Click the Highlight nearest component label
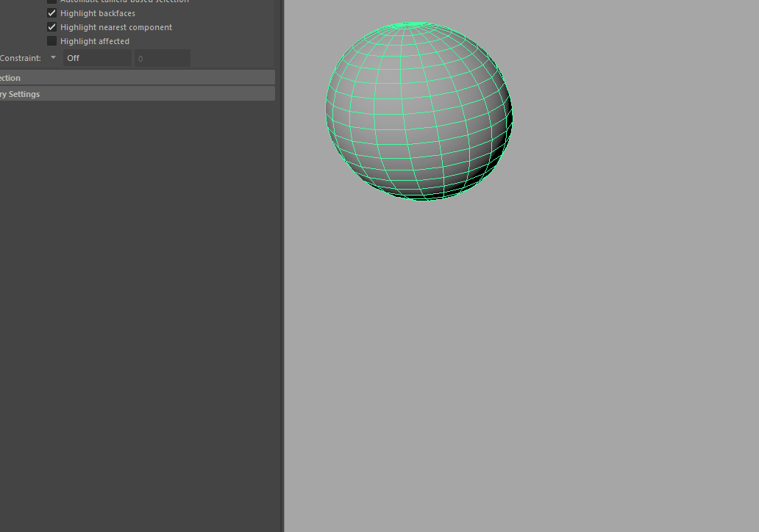Viewport: 759px width, 532px height. coord(115,27)
